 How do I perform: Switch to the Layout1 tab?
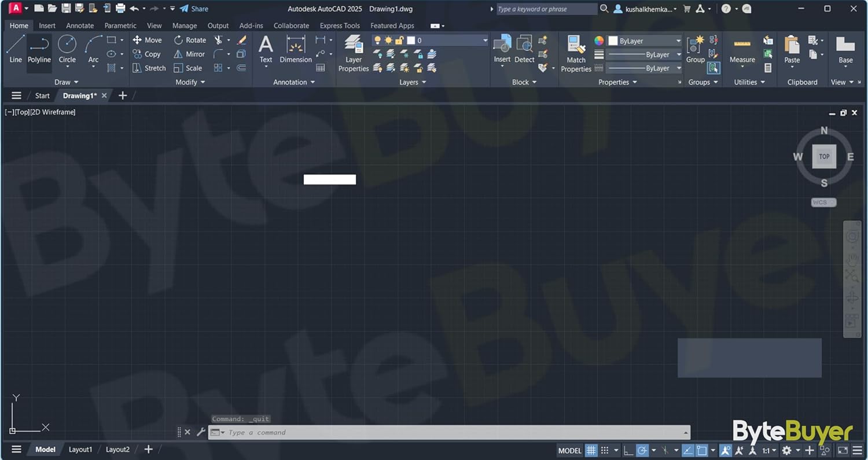[80, 450]
